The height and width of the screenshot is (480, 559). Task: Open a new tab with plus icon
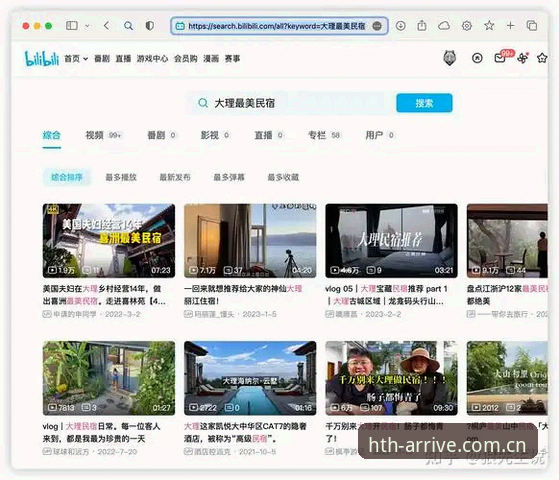[x=511, y=26]
